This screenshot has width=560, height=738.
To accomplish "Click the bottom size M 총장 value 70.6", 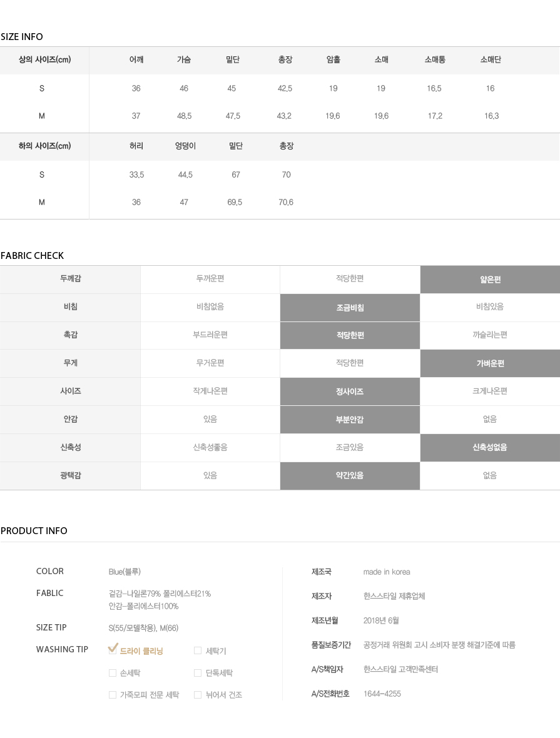I will pyautogui.click(x=286, y=203).
